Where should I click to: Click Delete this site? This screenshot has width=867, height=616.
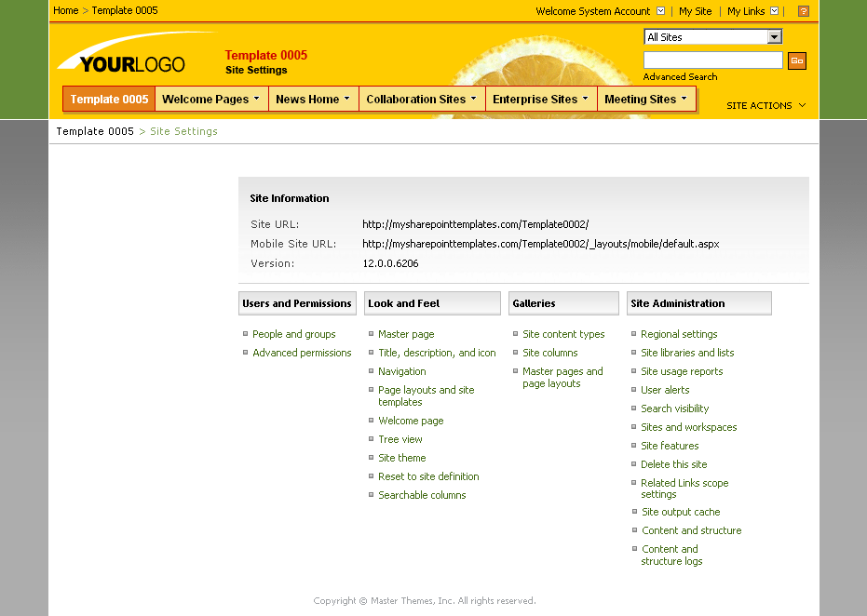tap(673, 464)
